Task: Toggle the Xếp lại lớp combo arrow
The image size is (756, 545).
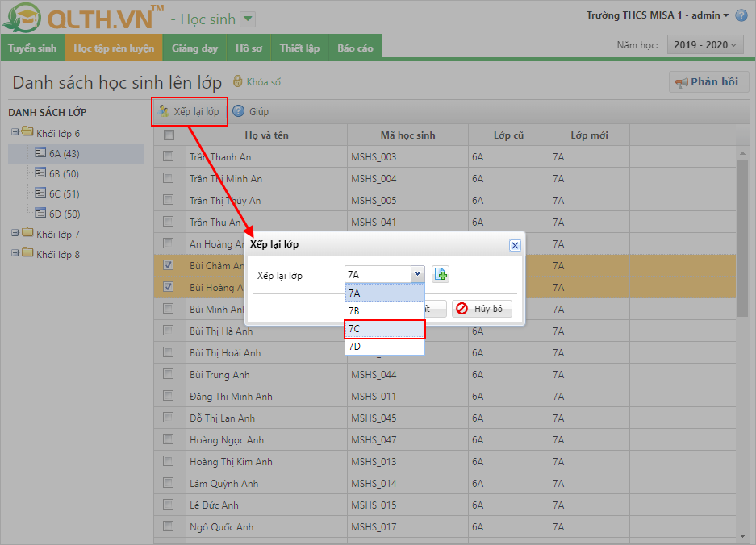Action: (x=418, y=274)
